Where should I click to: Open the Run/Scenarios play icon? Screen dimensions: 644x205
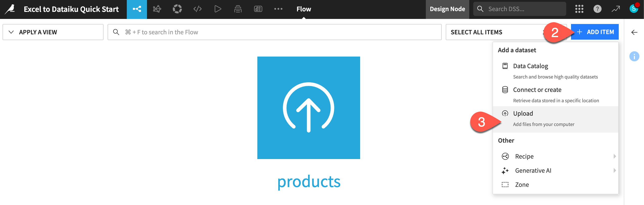[x=218, y=9]
